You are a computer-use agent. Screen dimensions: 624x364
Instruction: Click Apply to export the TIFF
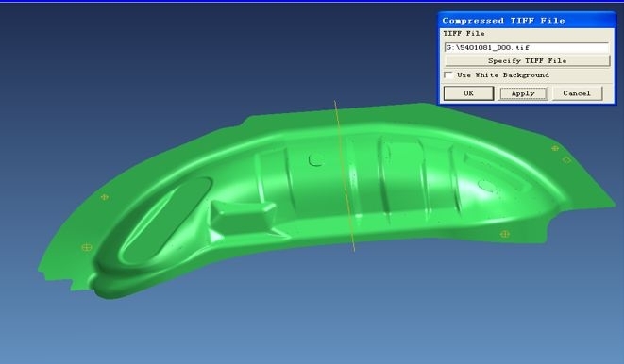tap(523, 93)
